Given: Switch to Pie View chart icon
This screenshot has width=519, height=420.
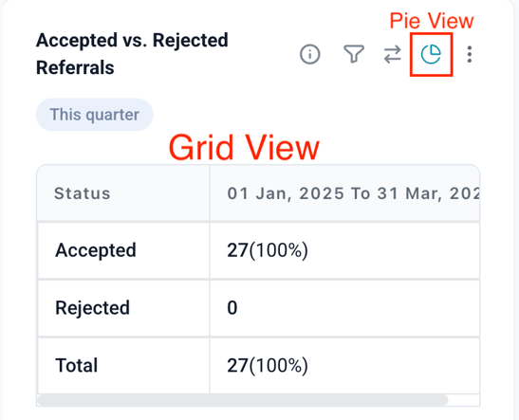Looking at the screenshot, I should pyautogui.click(x=431, y=54).
